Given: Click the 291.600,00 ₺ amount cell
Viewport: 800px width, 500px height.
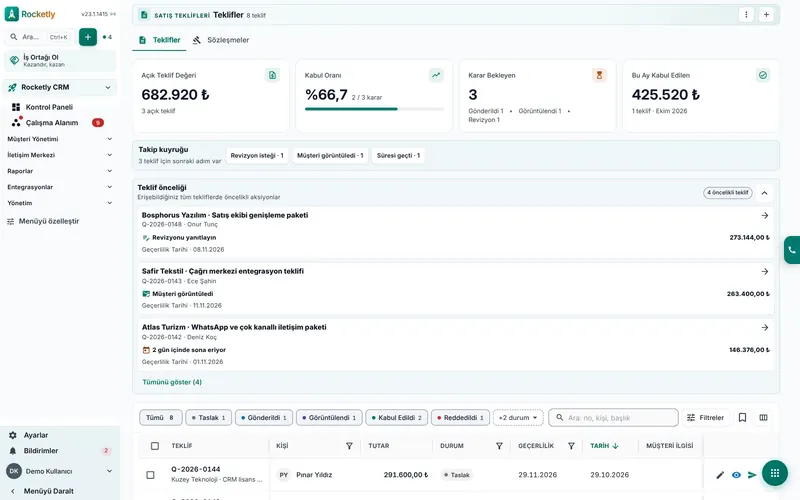Looking at the screenshot, I should pyautogui.click(x=406, y=475).
